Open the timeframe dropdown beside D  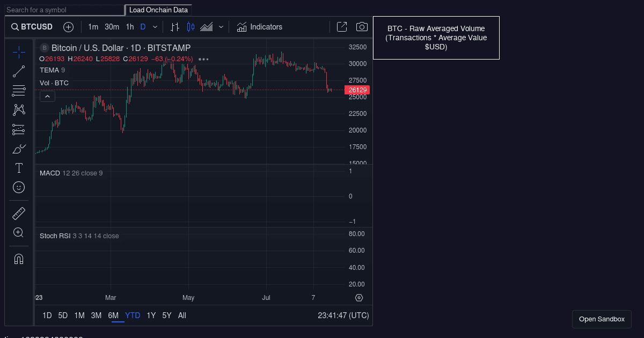pyautogui.click(x=155, y=26)
